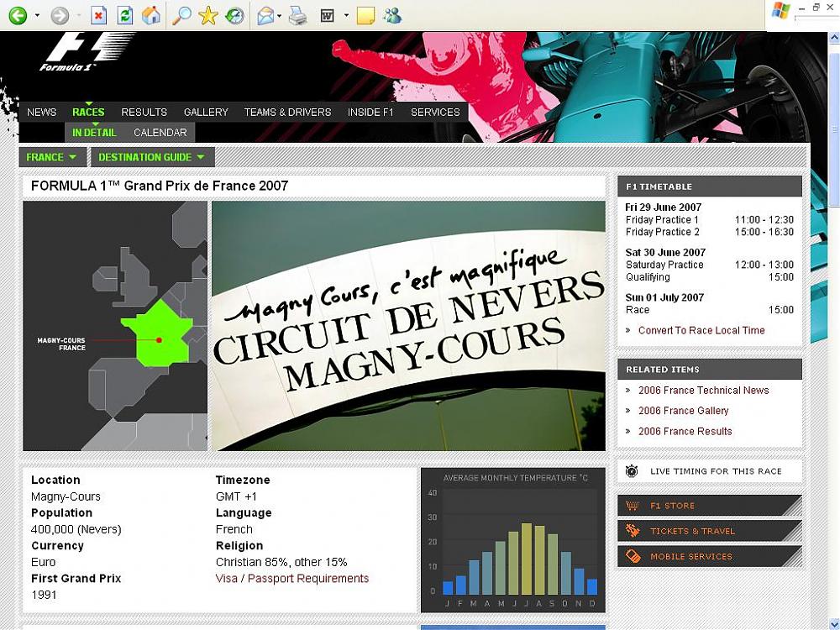Expand the DESTINATION GUIDE dropdown
Viewport: 840px width, 630px height.
click(152, 157)
